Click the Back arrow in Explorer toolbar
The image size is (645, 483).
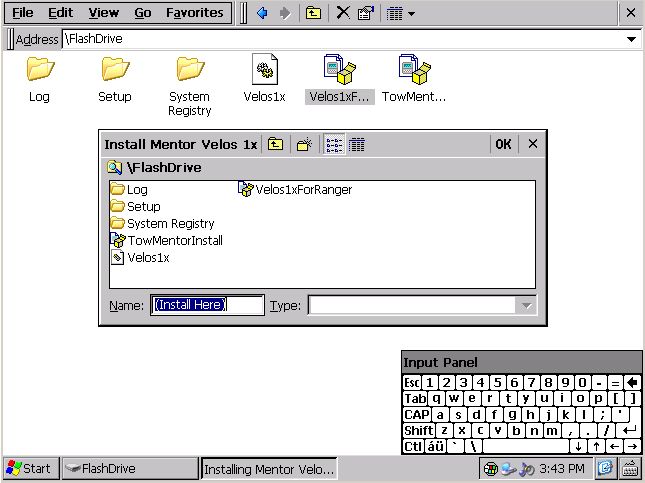coord(262,13)
